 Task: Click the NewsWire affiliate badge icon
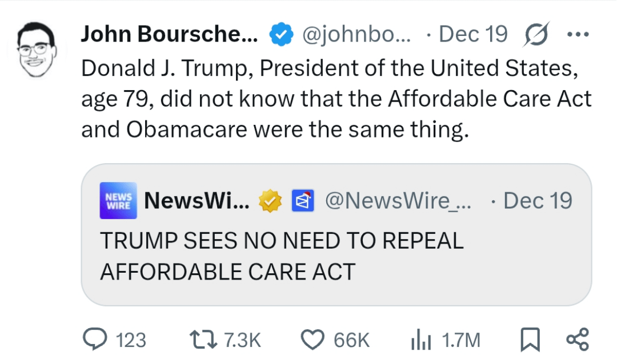click(x=301, y=201)
